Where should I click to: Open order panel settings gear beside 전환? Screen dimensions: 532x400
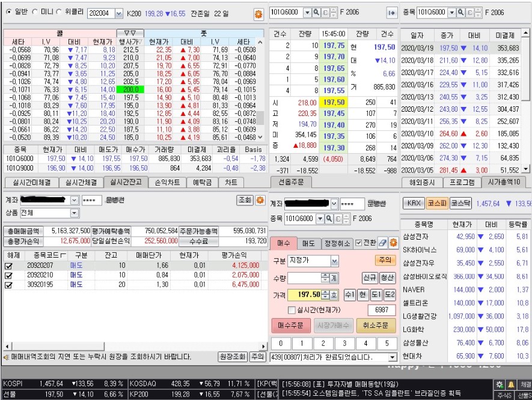click(x=393, y=243)
